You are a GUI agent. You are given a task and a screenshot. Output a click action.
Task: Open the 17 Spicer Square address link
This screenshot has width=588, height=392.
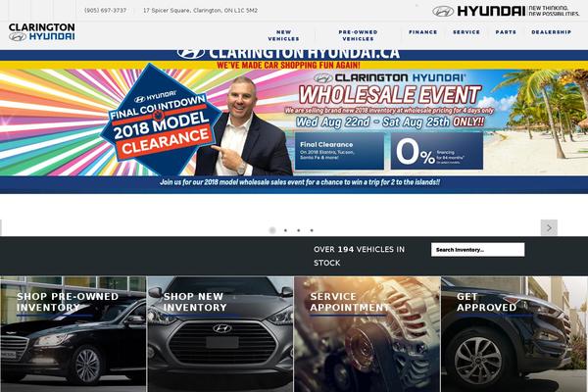coord(200,11)
